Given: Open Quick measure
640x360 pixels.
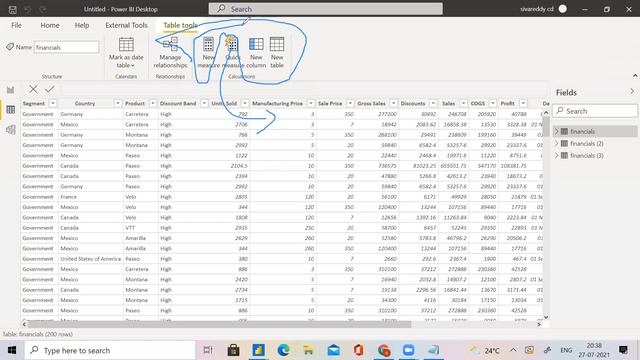Looking at the screenshot, I should pyautogui.click(x=233, y=53).
